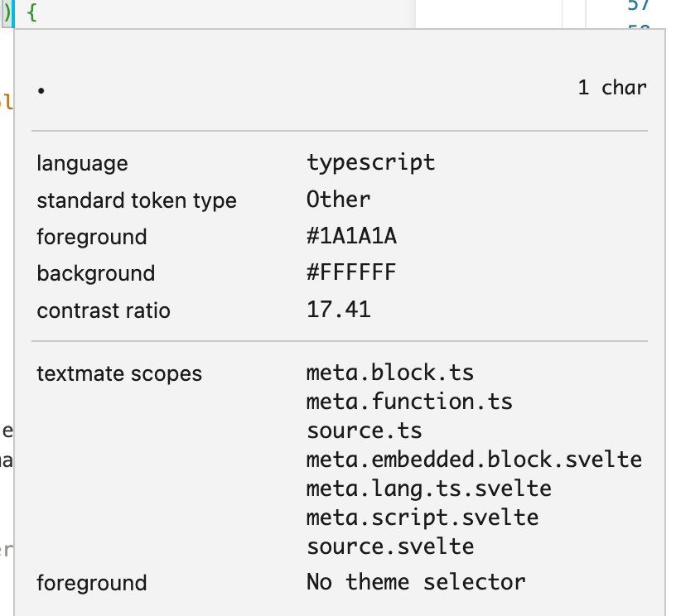Click the "contrast ratio" row label
Screen dimensions: 676x616
pyautogui.click(x=103, y=310)
